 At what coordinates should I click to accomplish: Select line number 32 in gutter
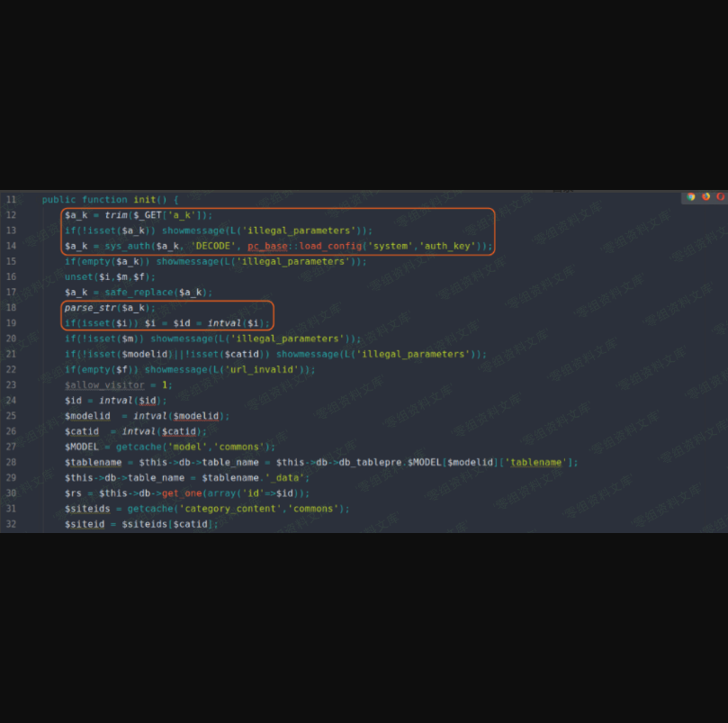click(x=11, y=524)
